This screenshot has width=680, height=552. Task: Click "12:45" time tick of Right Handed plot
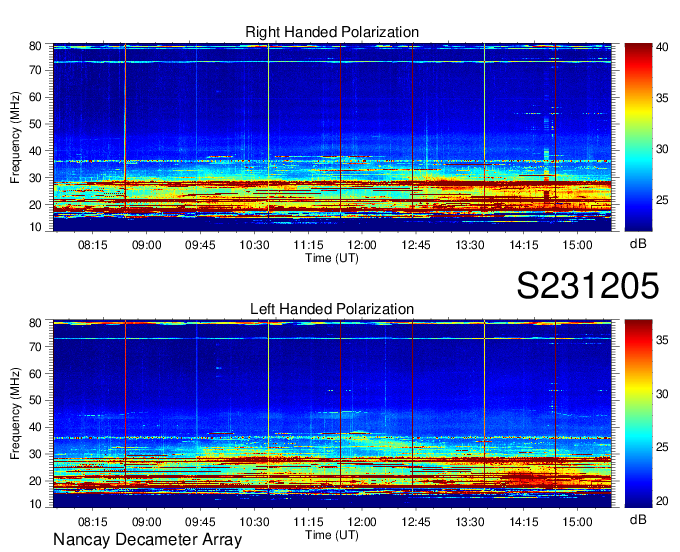tap(416, 245)
